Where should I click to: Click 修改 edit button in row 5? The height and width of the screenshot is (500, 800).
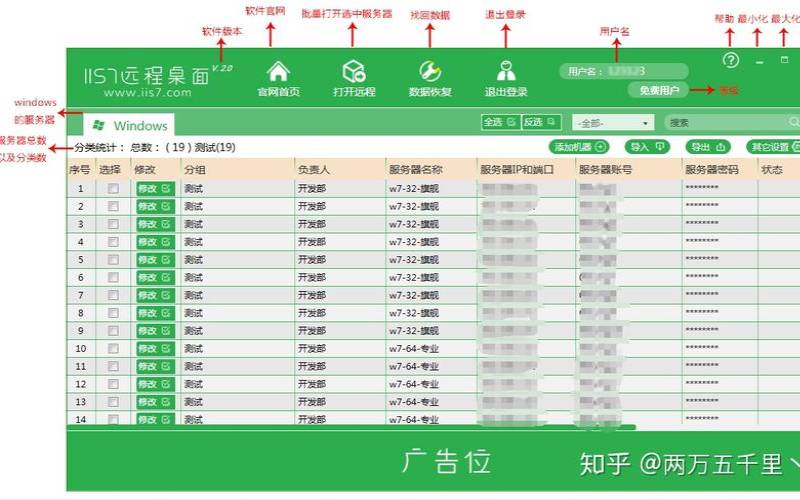(155, 260)
